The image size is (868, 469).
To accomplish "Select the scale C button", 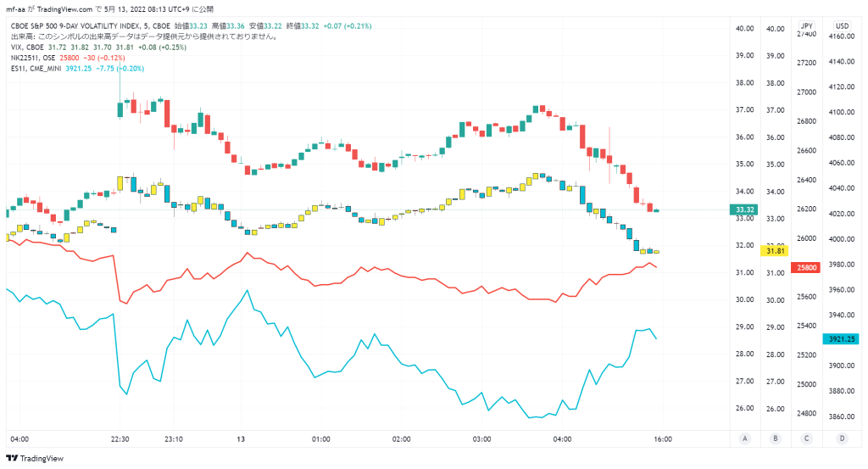I will click(806, 438).
